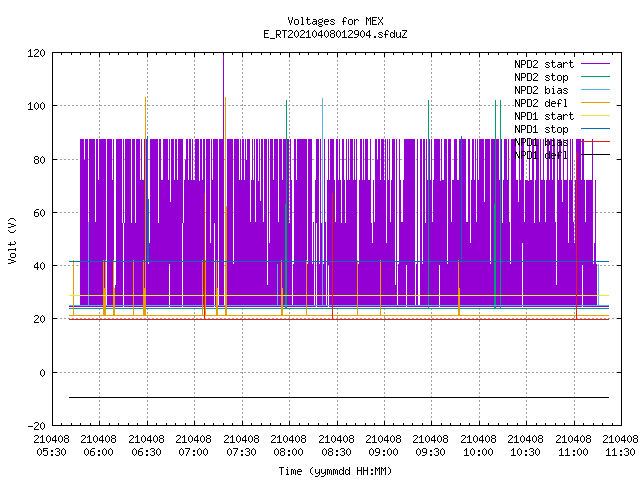The width and height of the screenshot is (640, 480).
Task: Click the 'NPD1 defl' legend label
Action: point(541,156)
